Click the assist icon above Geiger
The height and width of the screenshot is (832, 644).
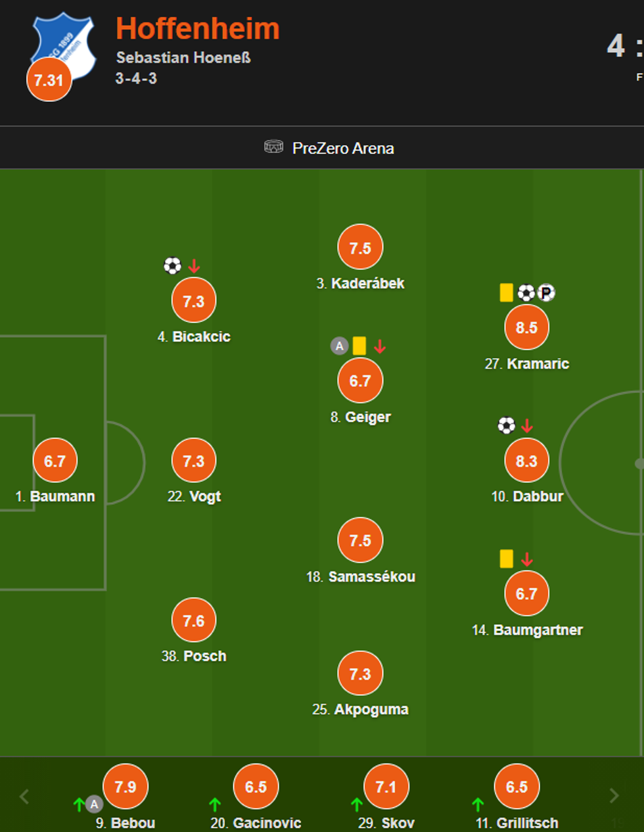339,346
